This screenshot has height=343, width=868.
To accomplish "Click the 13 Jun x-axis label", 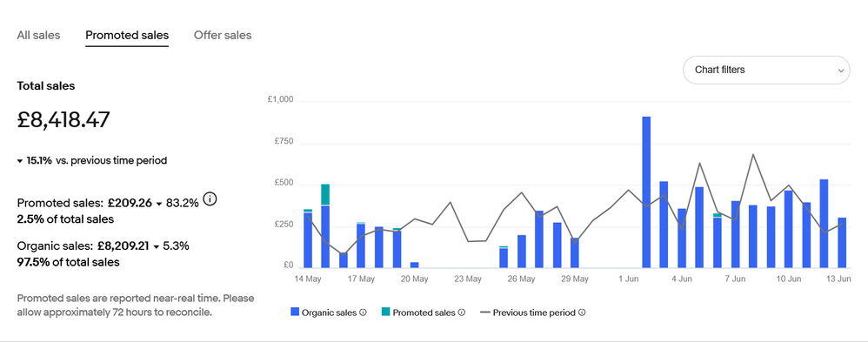I will click(x=839, y=279).
